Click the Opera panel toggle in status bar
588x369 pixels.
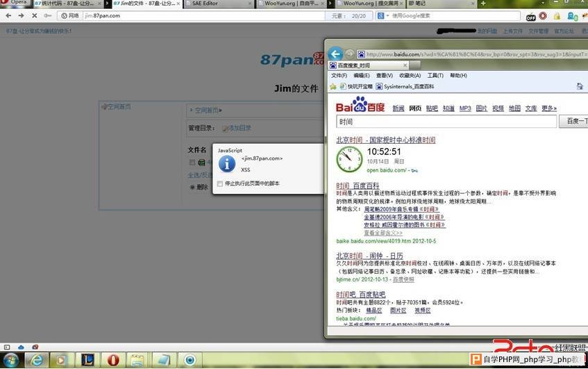(7, 347)
